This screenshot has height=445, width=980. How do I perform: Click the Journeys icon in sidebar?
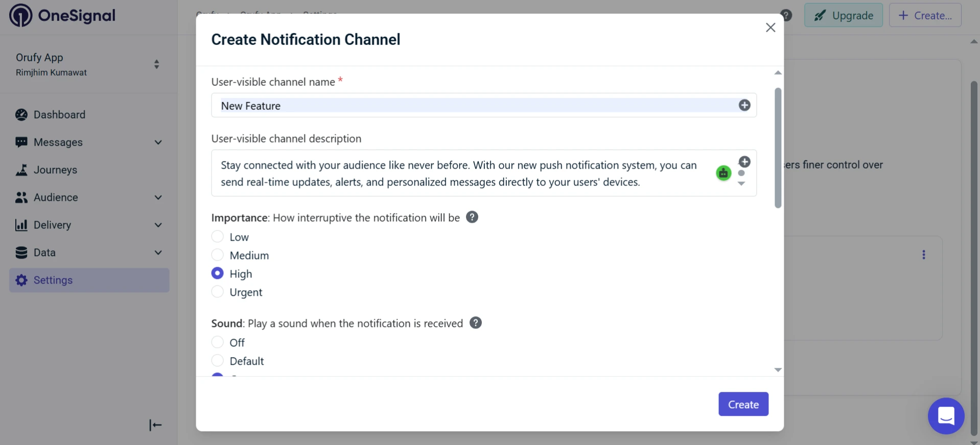pyautogui.click(x=21, y=170)
